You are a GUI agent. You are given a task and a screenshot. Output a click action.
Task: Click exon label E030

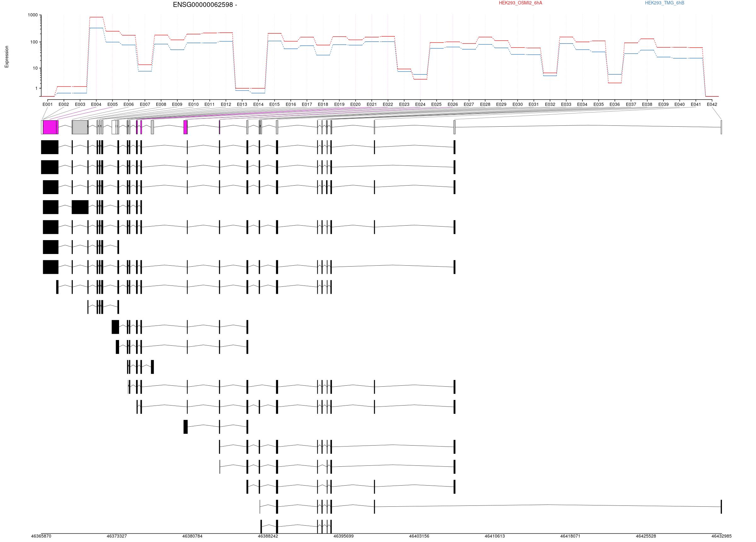point(517,104)
